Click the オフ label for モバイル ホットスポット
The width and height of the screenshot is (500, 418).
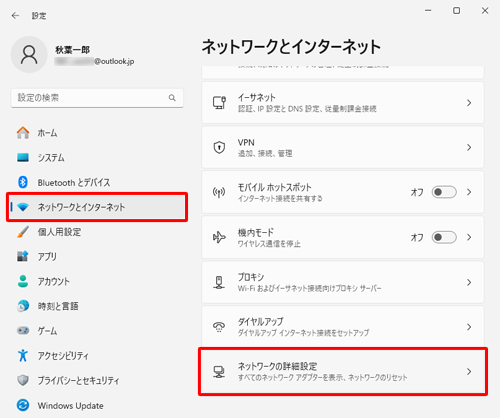[417, 192]
